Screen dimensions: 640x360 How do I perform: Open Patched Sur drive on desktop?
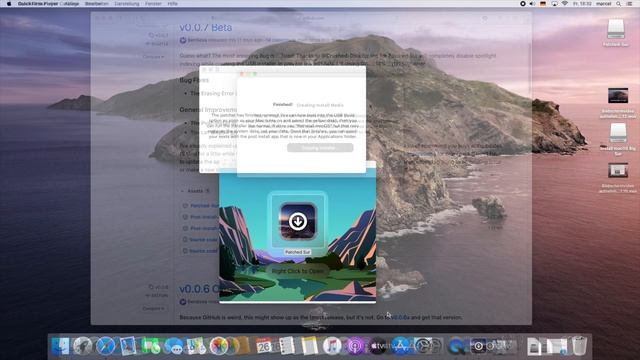click(x=616, y=33)
